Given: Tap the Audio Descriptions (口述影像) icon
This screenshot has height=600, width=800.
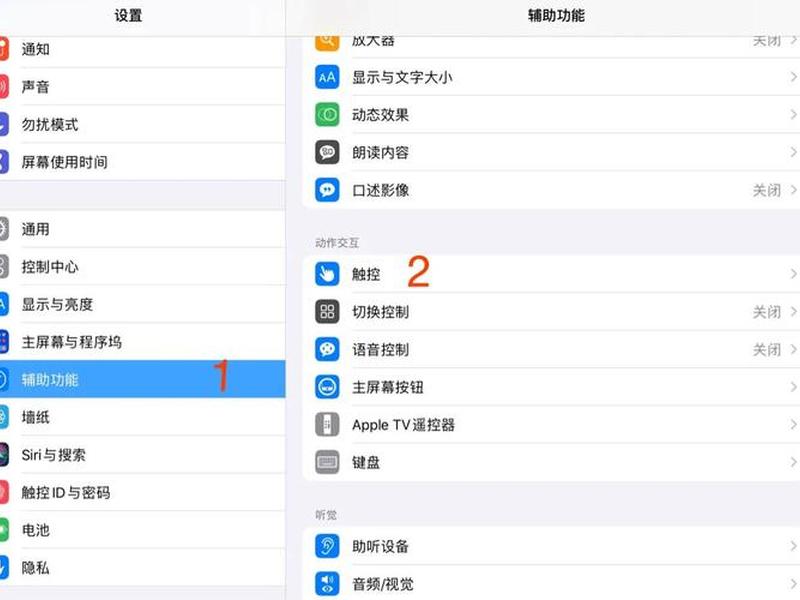Looking at the screenshot, I should tap(327, 190).
